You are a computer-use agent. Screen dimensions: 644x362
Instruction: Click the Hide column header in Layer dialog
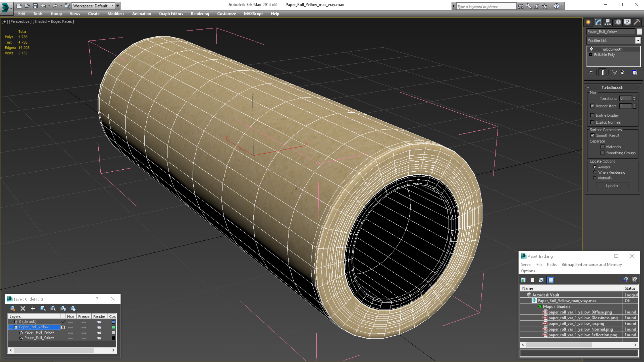[x=70, y=317]
